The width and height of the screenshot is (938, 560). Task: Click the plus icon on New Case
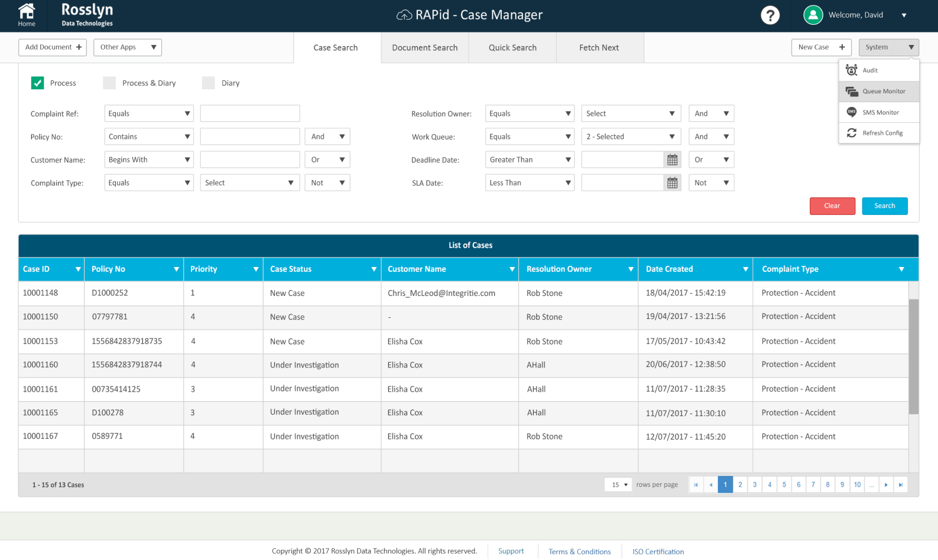[x=842, y=47]
